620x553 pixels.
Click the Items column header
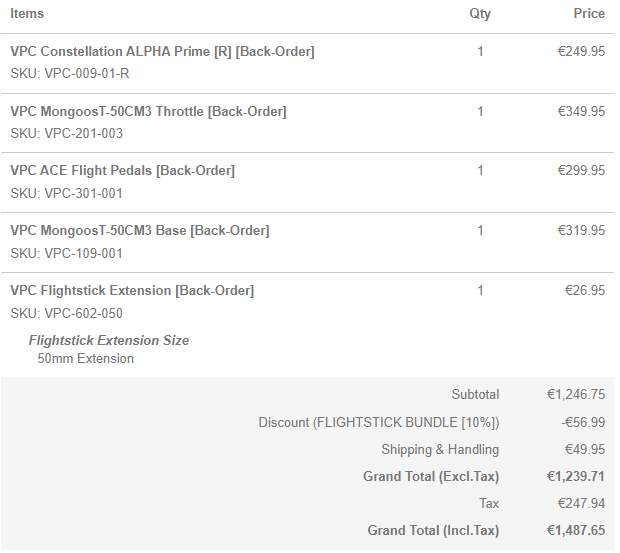[x=27, y=14]
